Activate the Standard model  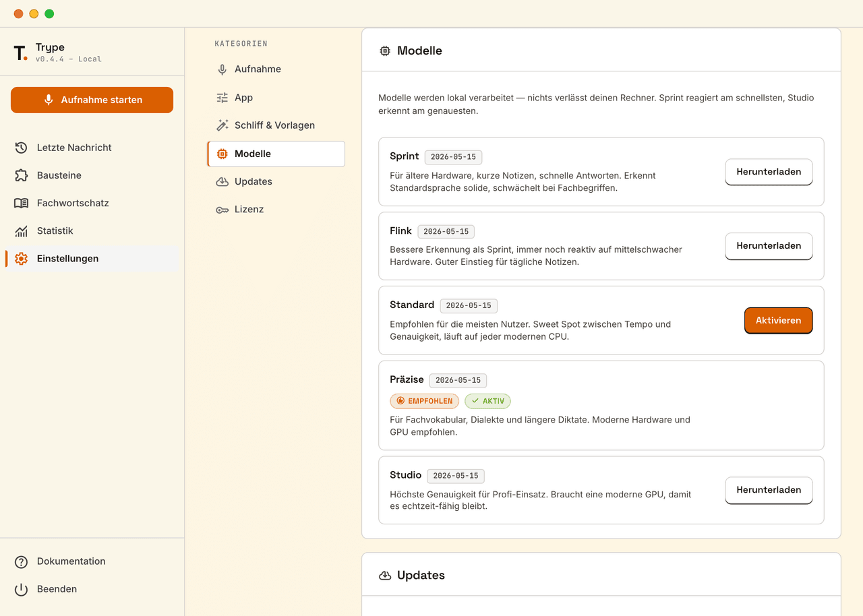(778, 321)
